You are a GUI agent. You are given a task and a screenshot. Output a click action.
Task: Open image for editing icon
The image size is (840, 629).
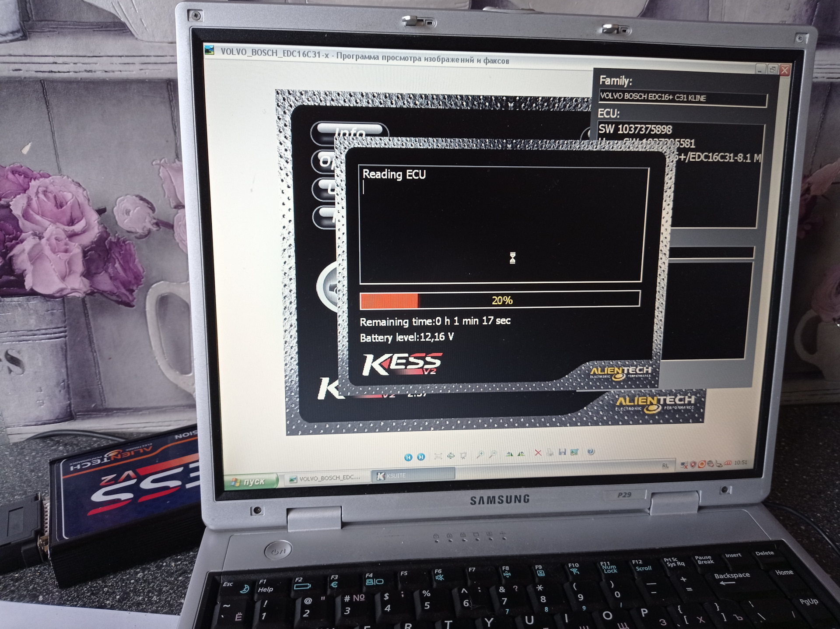(574, 452)
